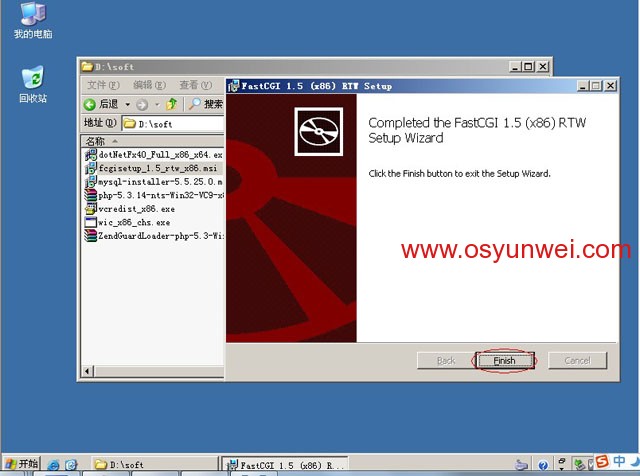
Task: Expand the Back button history dropdown
Action: 128,105
